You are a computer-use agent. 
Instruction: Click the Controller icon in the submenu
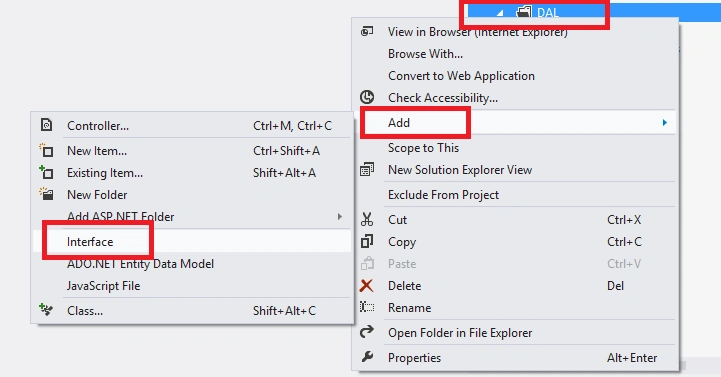pos(46,125)
